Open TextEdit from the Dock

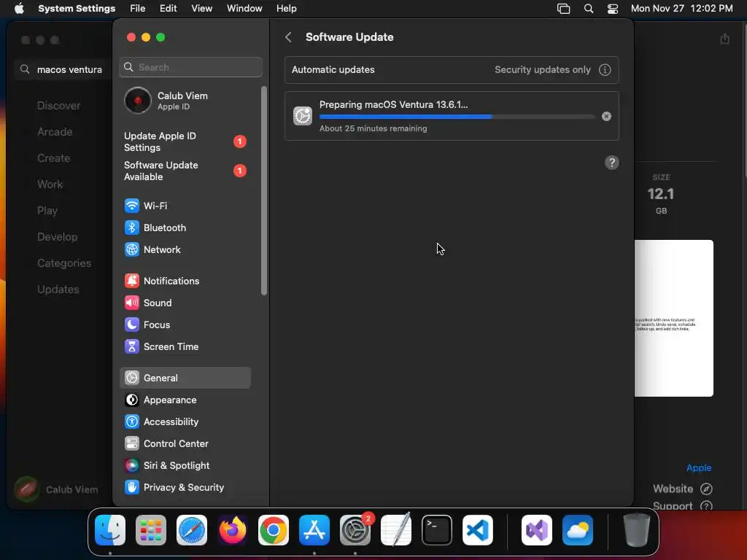click(x=396, y=530)
